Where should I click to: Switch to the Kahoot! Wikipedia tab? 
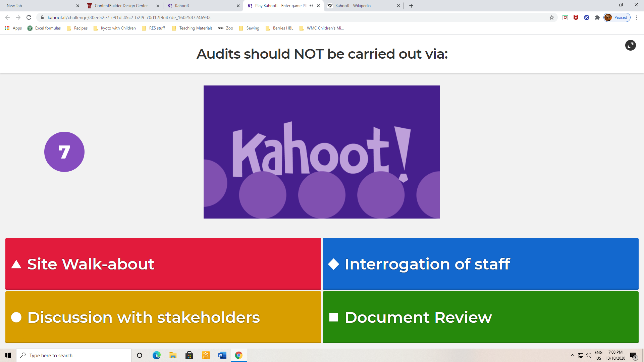[353, 6]
